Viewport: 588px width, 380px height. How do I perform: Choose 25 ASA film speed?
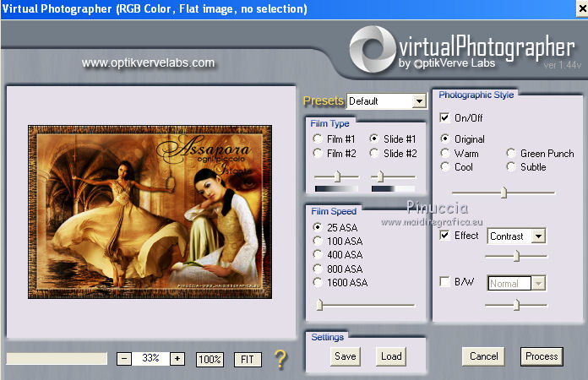318,227
